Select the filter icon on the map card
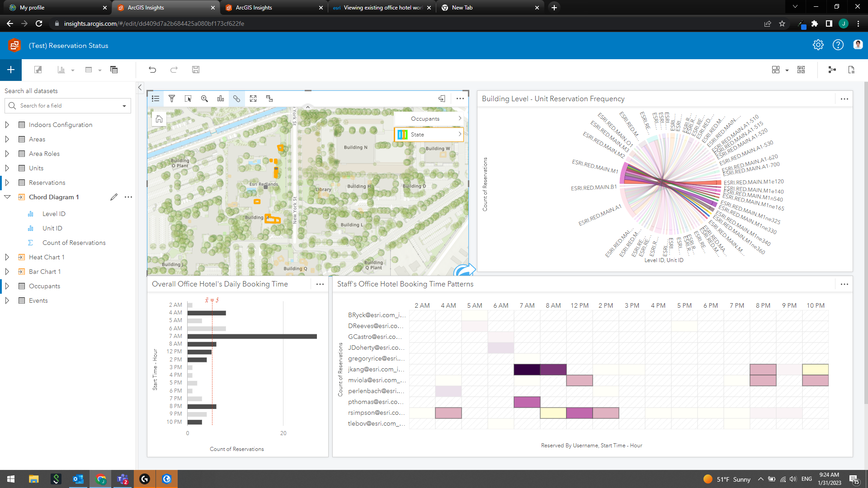 pos(172,99)
